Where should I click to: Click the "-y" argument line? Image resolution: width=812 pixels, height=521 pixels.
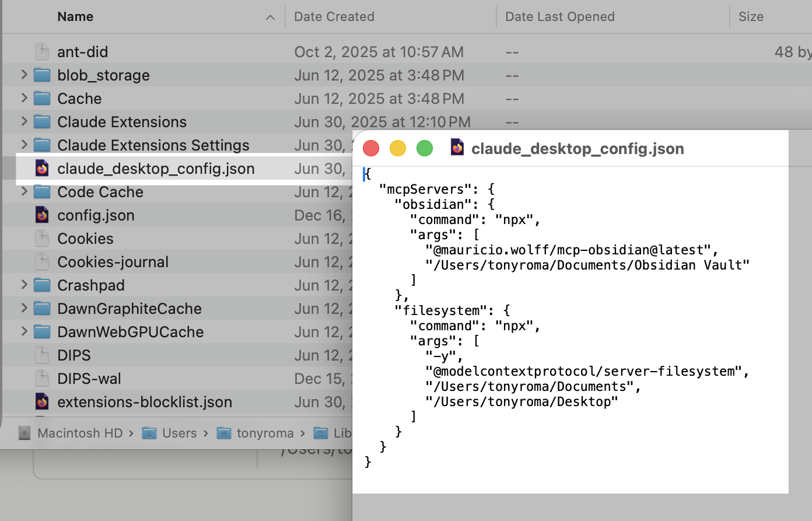[444, 356]
